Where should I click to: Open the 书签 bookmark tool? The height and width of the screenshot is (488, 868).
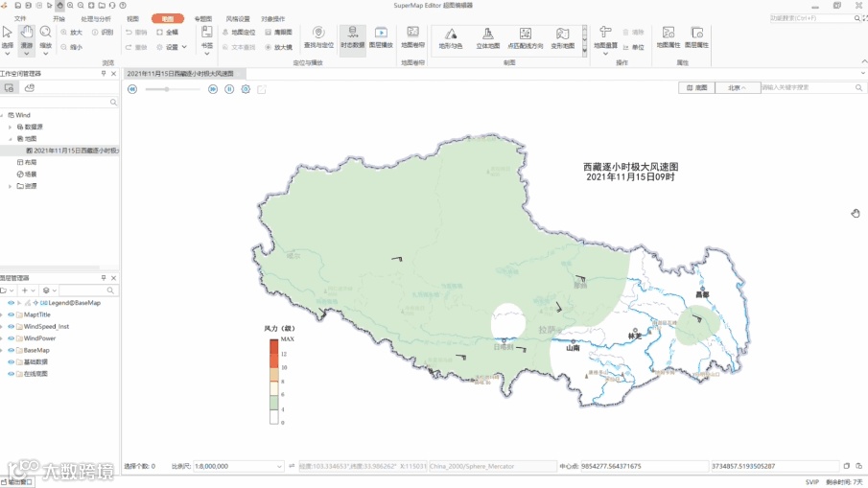click(x=206, y=38)
